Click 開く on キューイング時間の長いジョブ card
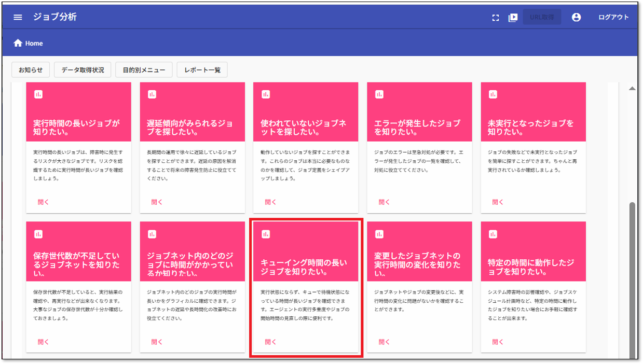Screen dimensions: 643x364 [x=271, y=342]
